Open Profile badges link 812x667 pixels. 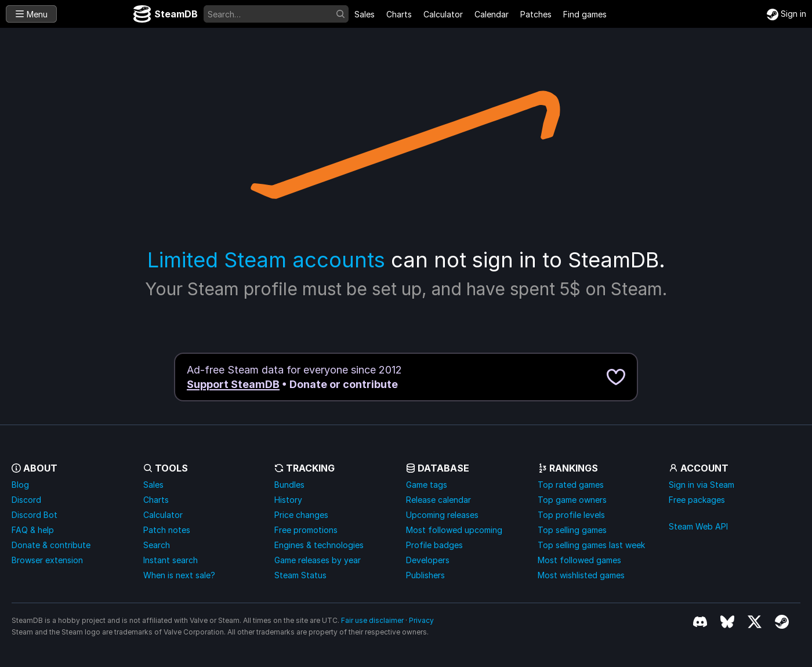(x=434, y=545)
